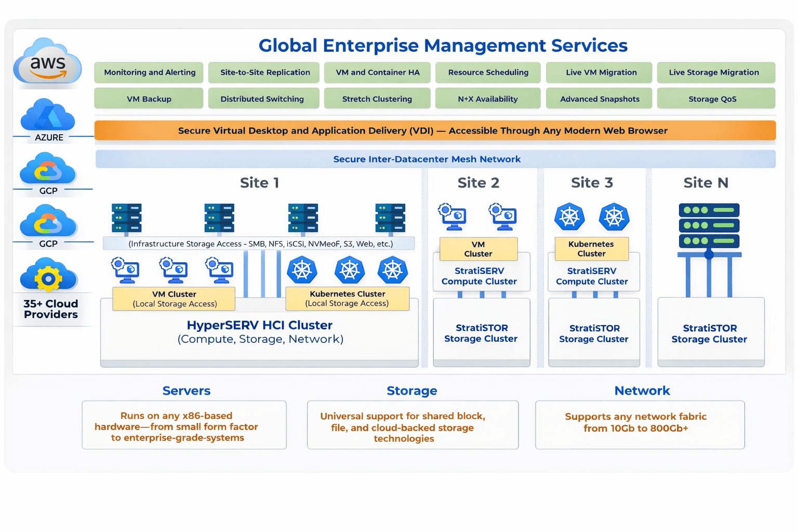Click a VM Cluster monitor icon in Site 2

point(452,217)
